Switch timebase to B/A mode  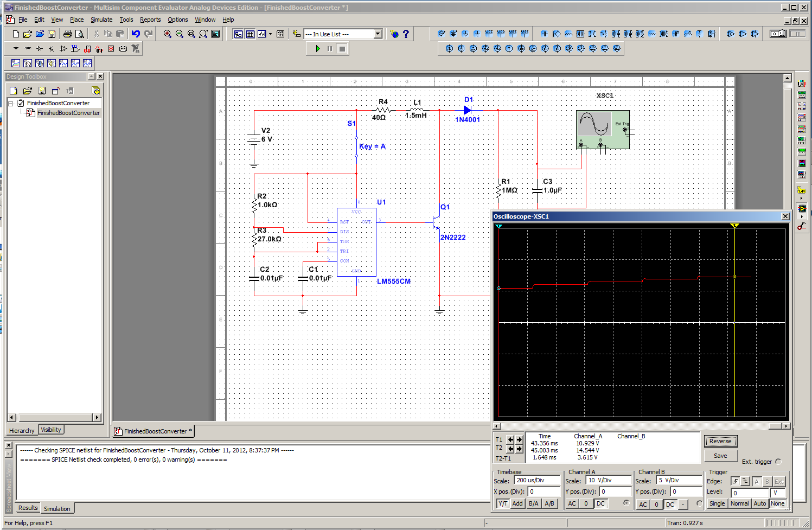pos(534,503)
